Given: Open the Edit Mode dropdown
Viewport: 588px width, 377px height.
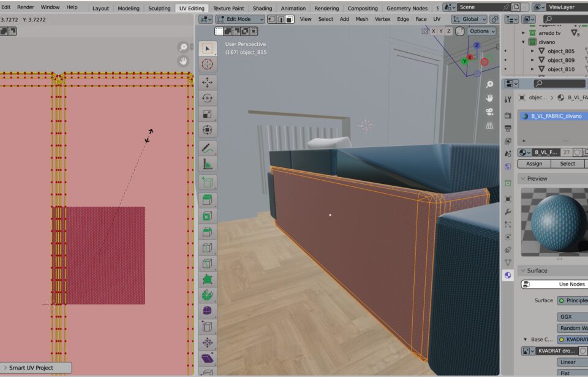Looking at the screenshot, I should (x=240, y=19).
